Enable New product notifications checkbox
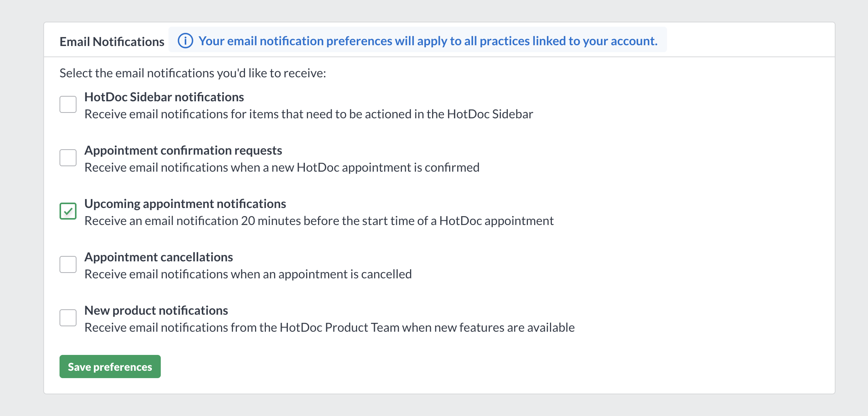 [68, 318]
